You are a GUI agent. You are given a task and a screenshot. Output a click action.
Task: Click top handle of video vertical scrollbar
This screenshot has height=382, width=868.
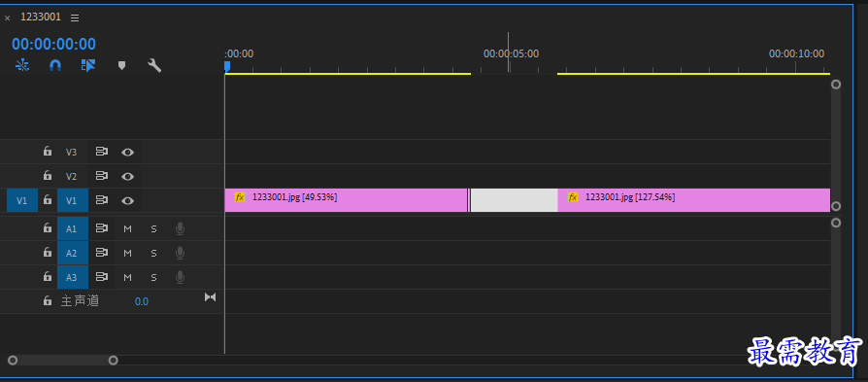pos(836,85)
